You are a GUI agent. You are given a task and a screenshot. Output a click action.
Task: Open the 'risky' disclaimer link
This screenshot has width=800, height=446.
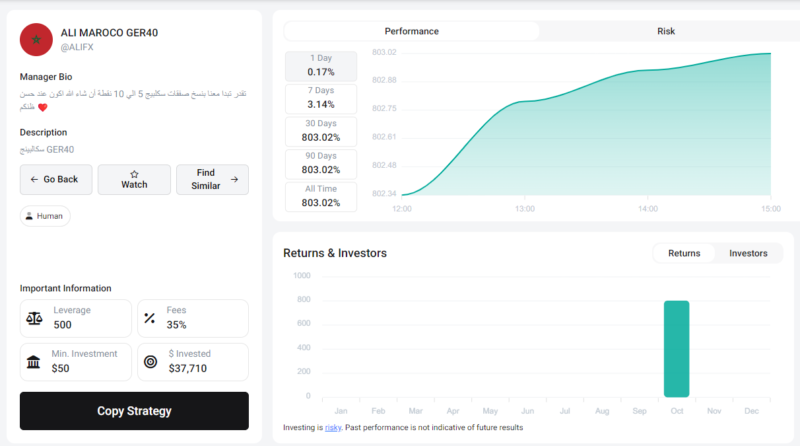point(334,428)
